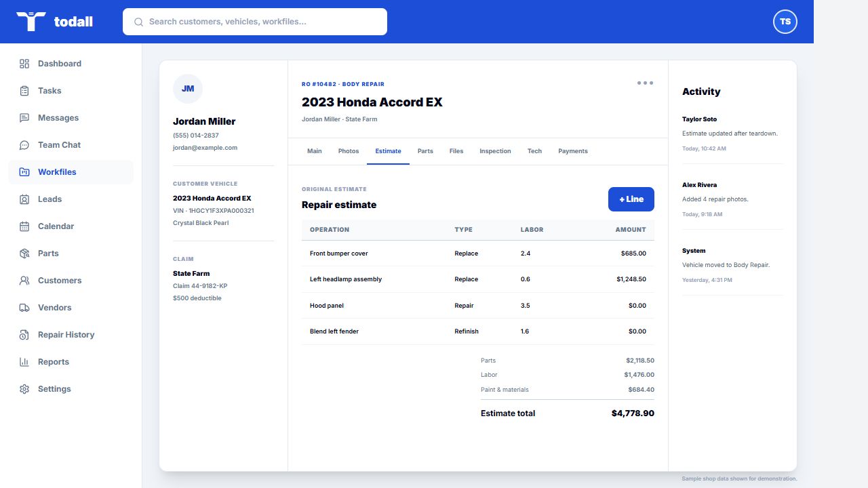Click the Workfiles folder icon
Image resolution: width=868 pixels, height=488 pixels.
[24, 172]
